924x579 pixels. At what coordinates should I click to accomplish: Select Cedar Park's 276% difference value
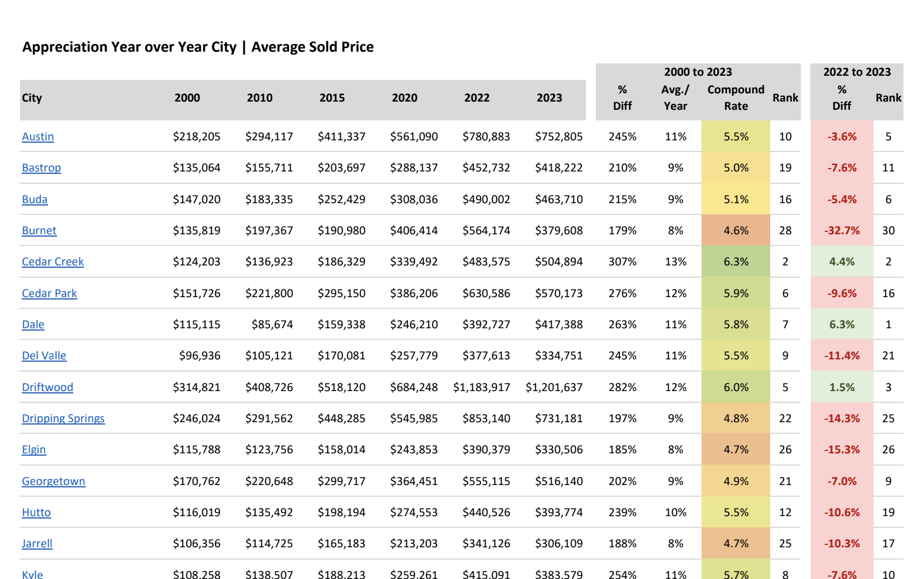(x=622, y=294)
